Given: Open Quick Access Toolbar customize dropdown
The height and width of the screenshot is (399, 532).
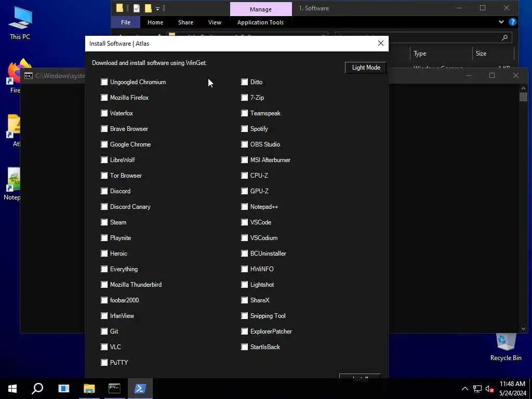Looking at the screenshot, I should coord(158,8).
